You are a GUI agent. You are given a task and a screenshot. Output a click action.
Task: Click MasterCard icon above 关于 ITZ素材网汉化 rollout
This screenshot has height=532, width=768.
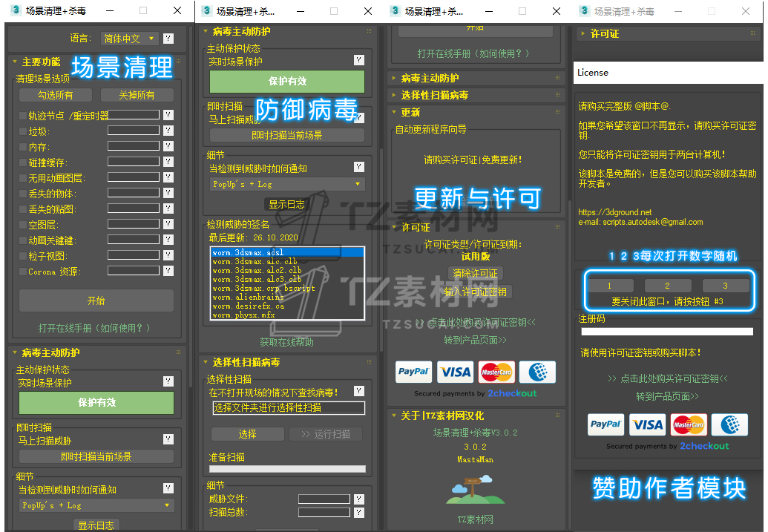[496, 372]
